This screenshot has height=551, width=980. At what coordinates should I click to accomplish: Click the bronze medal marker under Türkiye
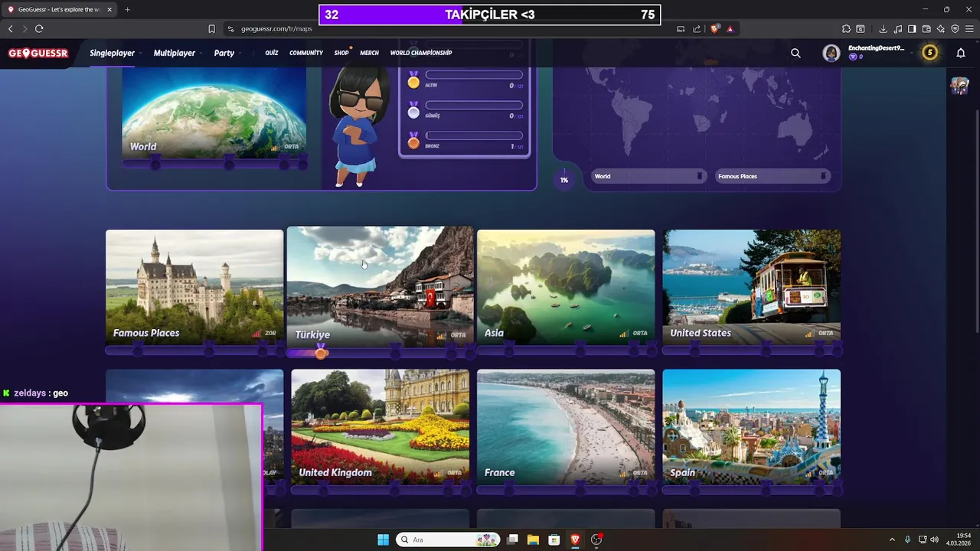[x=321, y=352]
